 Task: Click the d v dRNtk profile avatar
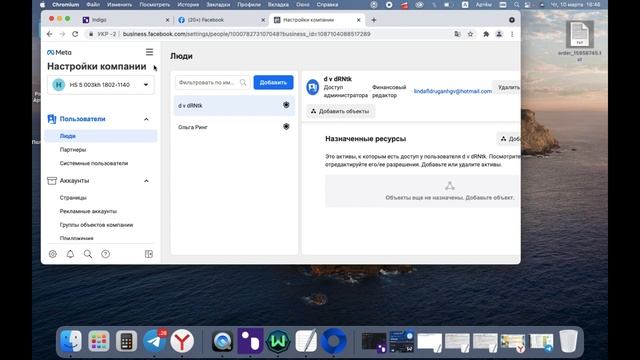click(313, 87)
